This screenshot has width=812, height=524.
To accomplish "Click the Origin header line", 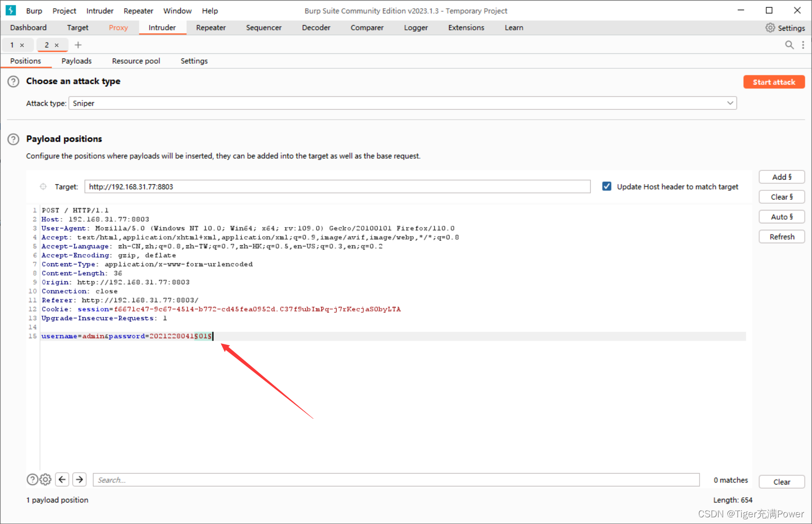I will (115, 282).
